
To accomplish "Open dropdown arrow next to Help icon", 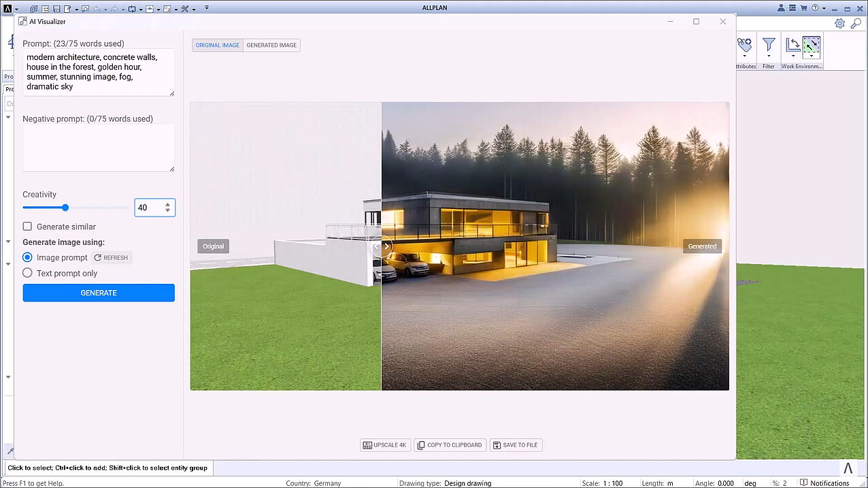I will pyautogui.click(x=824, y=8).
